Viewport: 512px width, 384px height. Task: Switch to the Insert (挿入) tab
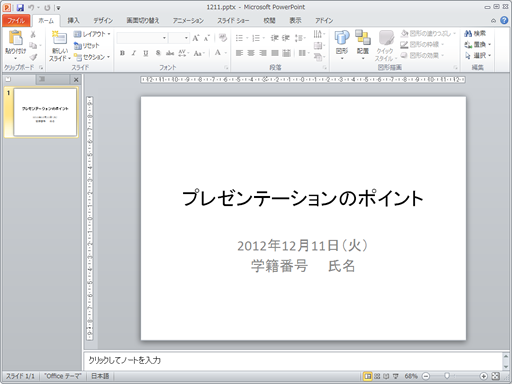pos(73,21)
